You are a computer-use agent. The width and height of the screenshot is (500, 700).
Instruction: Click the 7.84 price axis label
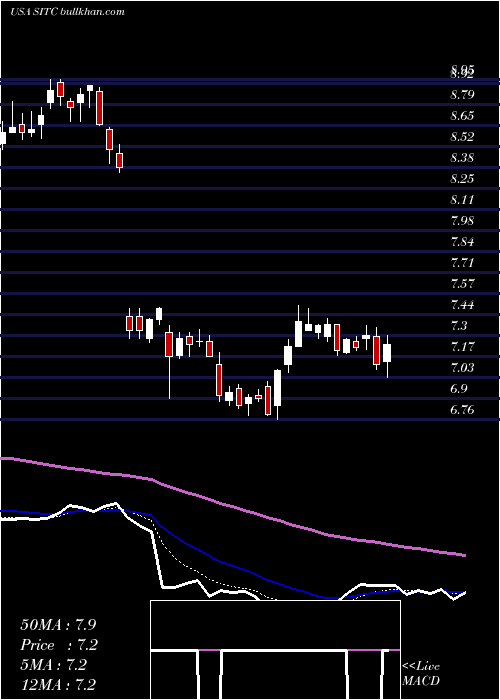coord(462,242)
